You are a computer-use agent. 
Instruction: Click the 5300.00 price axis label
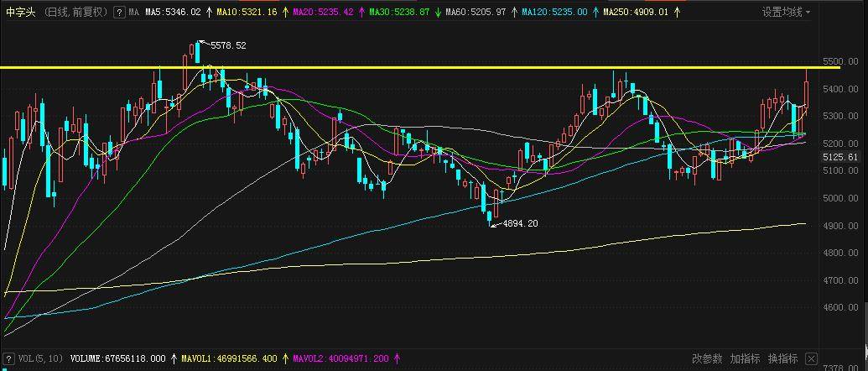[x=841, y=117]
